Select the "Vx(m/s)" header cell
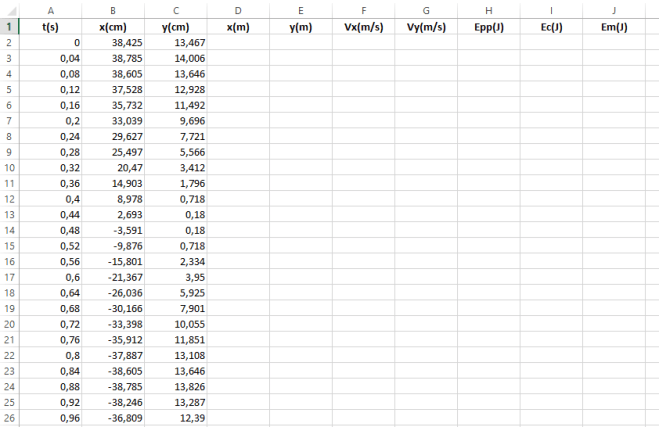 click(x=363, y=27)
